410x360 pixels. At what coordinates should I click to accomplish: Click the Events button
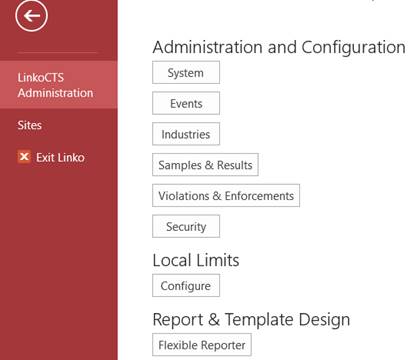(x=186, y=103)
